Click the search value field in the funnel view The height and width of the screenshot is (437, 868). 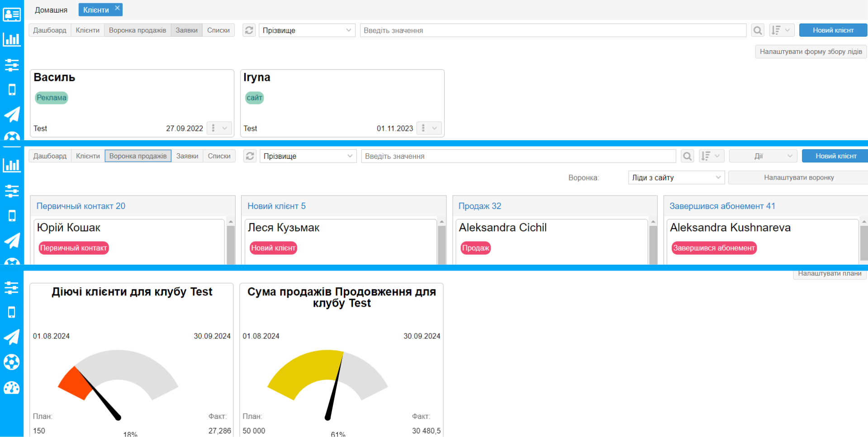pos(518,156)
